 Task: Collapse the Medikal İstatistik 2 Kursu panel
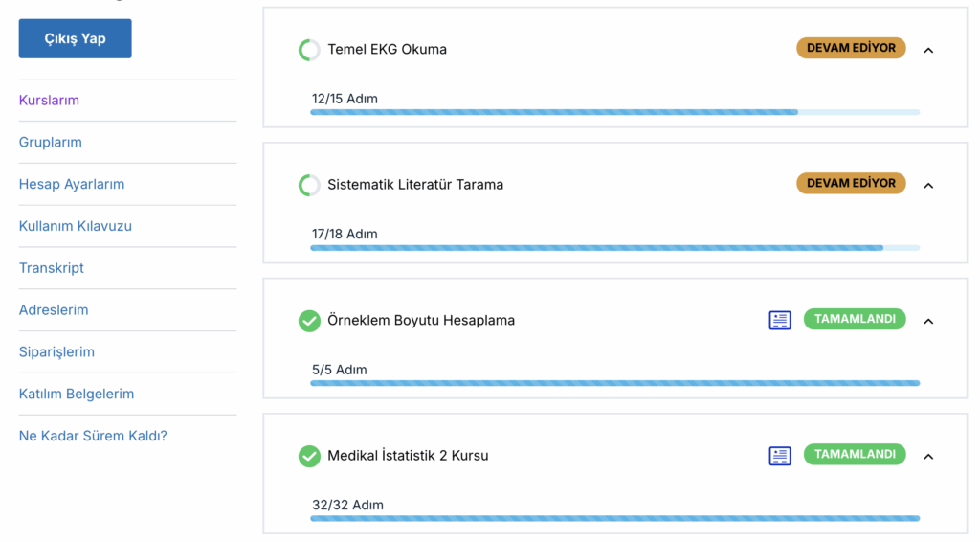tap(928, 457)
